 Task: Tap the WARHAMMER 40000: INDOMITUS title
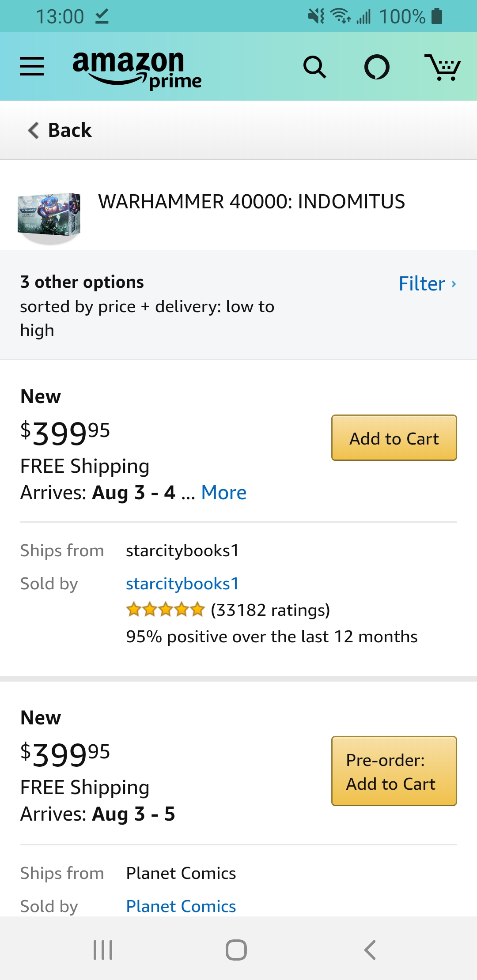(251, 202)
